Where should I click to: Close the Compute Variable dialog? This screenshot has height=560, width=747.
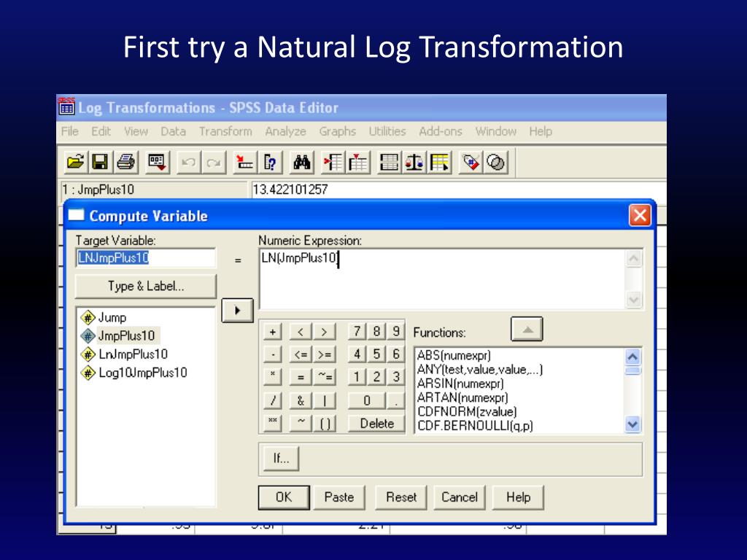[640, 215]
